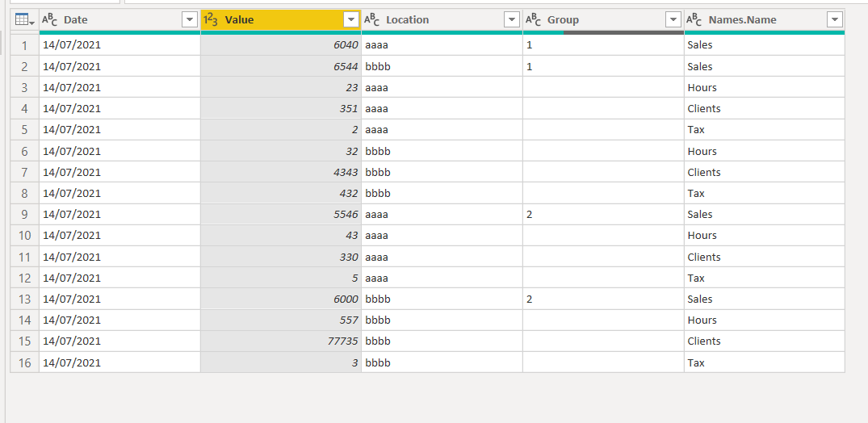The width and height of the screenshot is (868, 423).
Task: Click the Group column quality bar
Action: (603, 32)
